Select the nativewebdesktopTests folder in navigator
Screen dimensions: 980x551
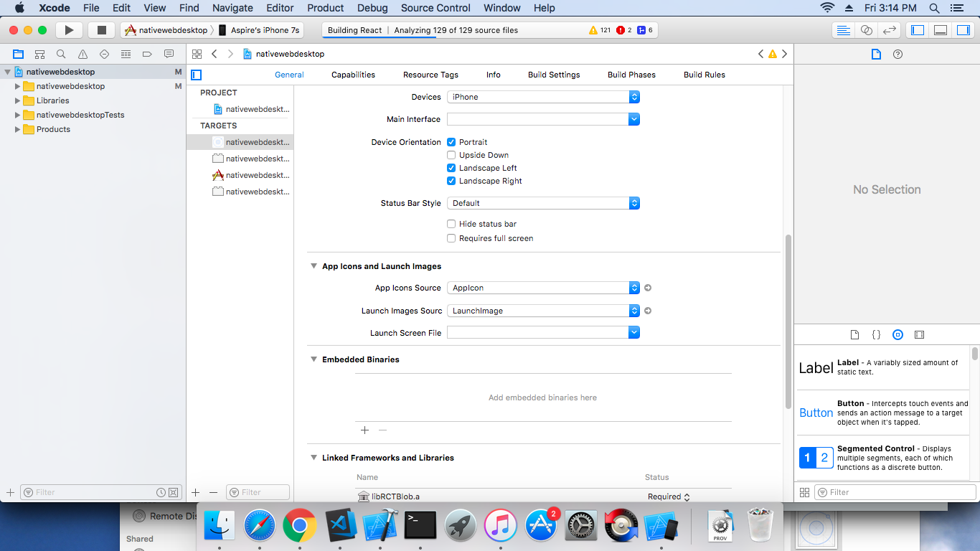80,115
